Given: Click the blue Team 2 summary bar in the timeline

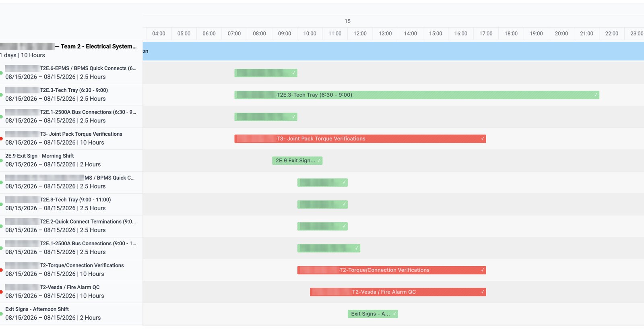Looking at the screenshot, I should [393, 51].
